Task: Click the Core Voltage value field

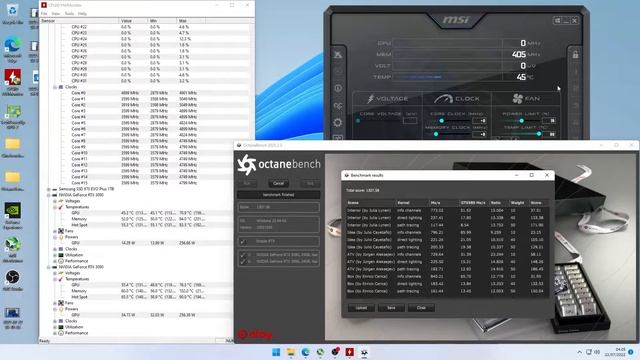Action: (x=410, y=120)
